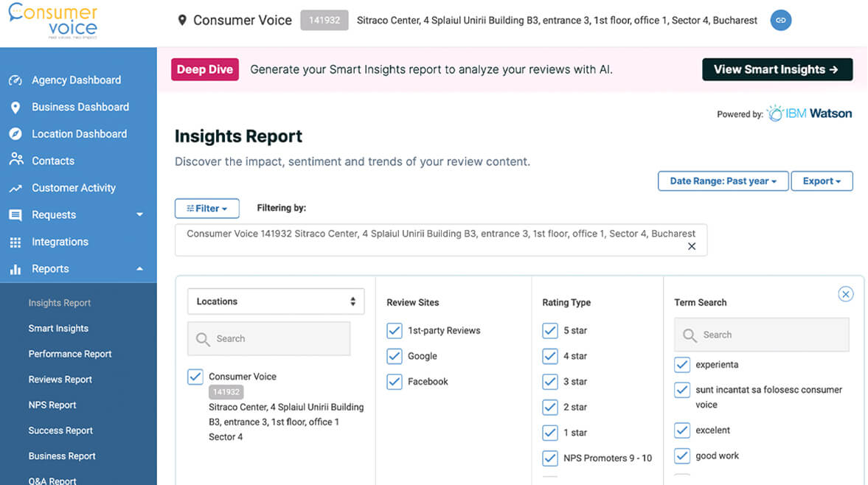Image resolution: width=868 pixels, height=485 pixels.
Task: Click the Sitraco Center address in header
Action: tap(557, 21)
